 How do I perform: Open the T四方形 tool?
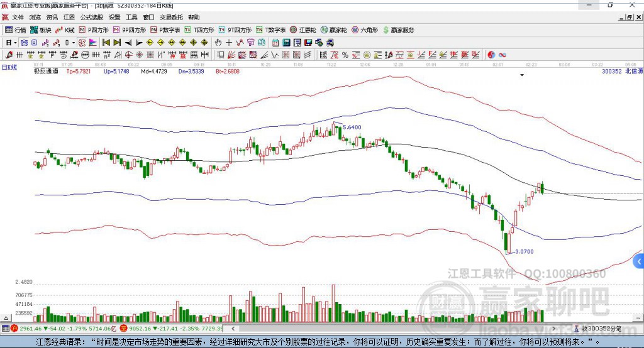click(199, 30)
